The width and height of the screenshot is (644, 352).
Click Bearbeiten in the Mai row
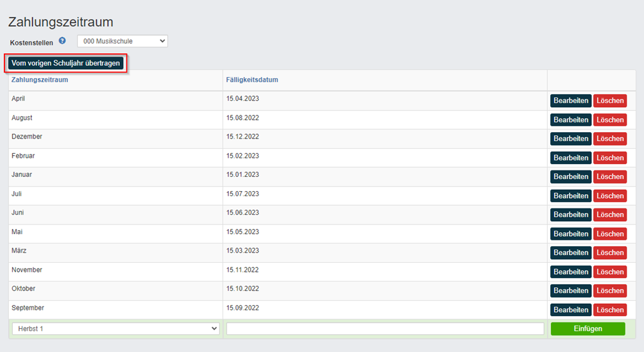coord(570,234)
